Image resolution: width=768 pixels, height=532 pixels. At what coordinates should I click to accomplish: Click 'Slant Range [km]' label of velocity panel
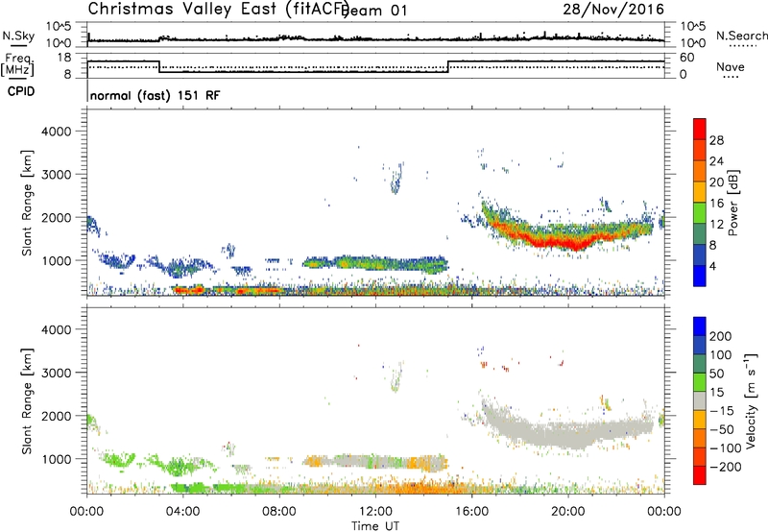(27, 401)
